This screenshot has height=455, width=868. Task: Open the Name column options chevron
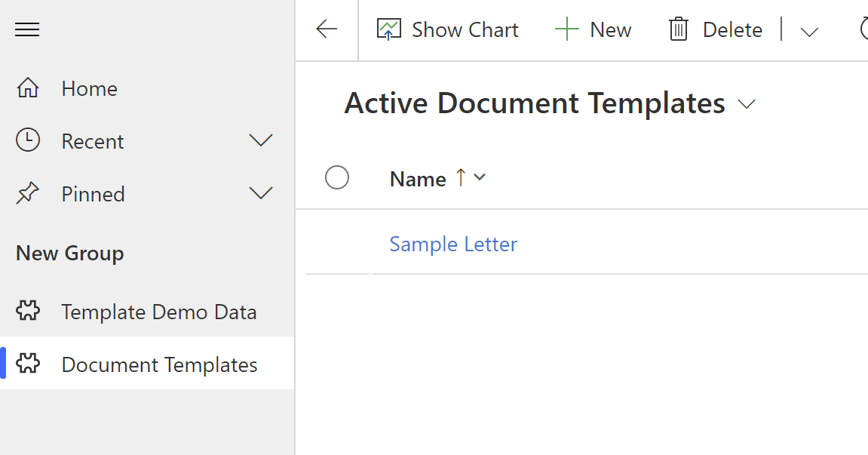[x=480, y=178]
